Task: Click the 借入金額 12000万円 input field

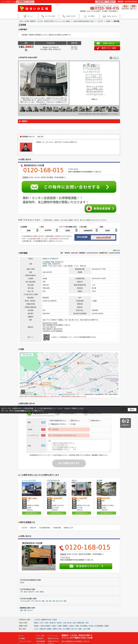Action: 88,231
